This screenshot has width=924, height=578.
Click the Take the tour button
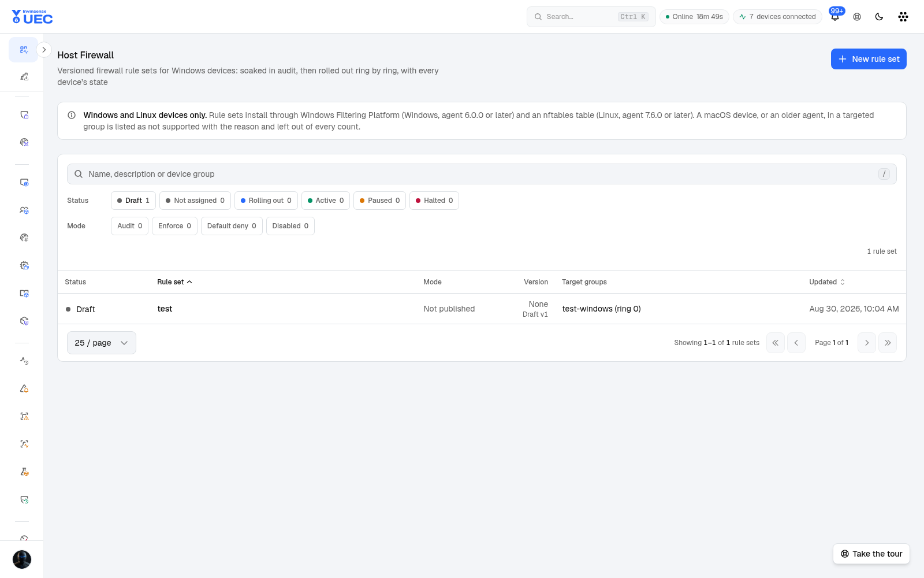click(x=871, y=554)
